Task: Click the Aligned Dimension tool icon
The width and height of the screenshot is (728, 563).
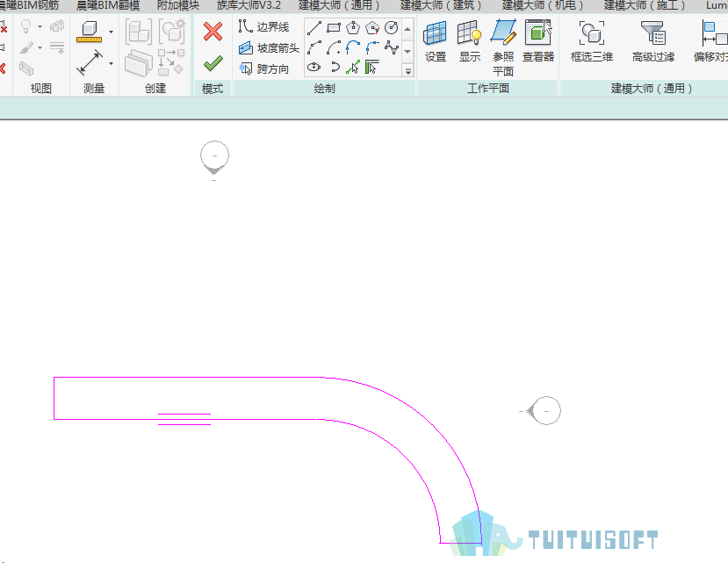Action: pyautogui.click(x=90, y=62)
